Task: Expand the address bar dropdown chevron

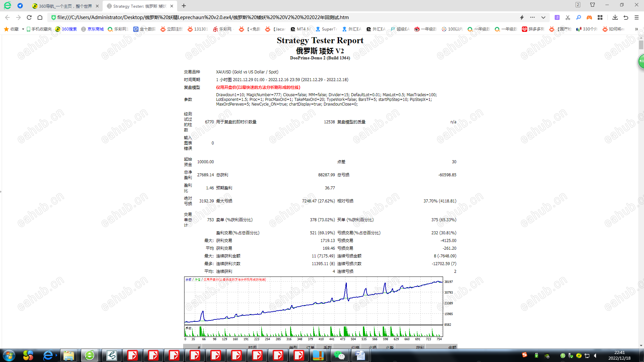Action: 543,17
